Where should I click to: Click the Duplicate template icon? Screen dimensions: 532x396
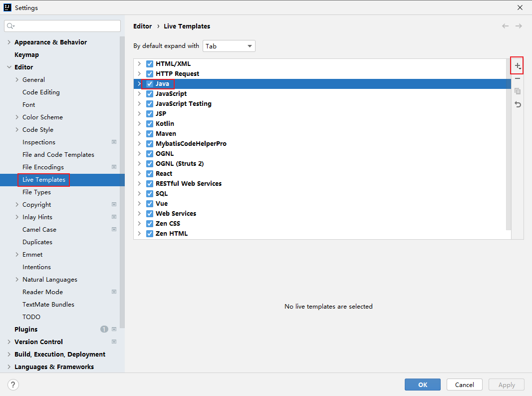pos(517,91)
